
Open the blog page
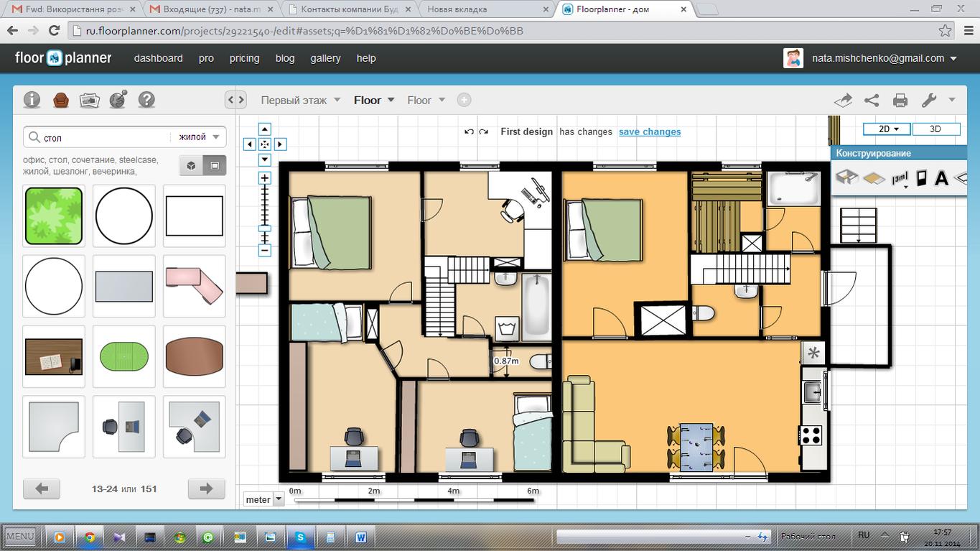285,58
